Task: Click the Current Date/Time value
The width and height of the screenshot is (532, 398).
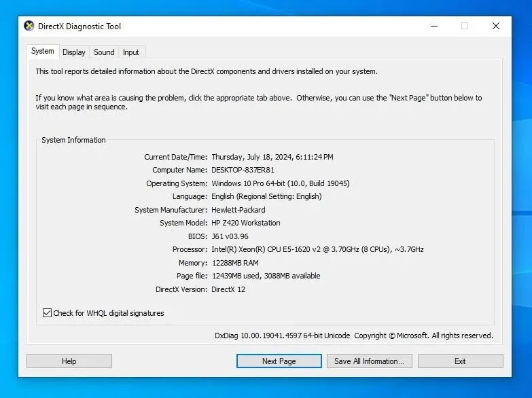Action: (x=272, y=157)
